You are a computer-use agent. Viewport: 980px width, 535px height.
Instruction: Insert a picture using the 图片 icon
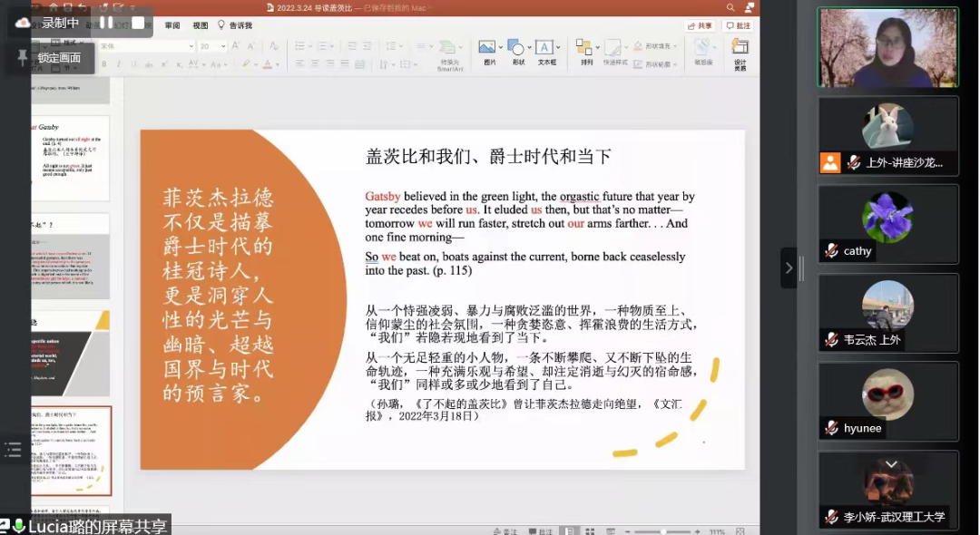click(x=489, y=49)
